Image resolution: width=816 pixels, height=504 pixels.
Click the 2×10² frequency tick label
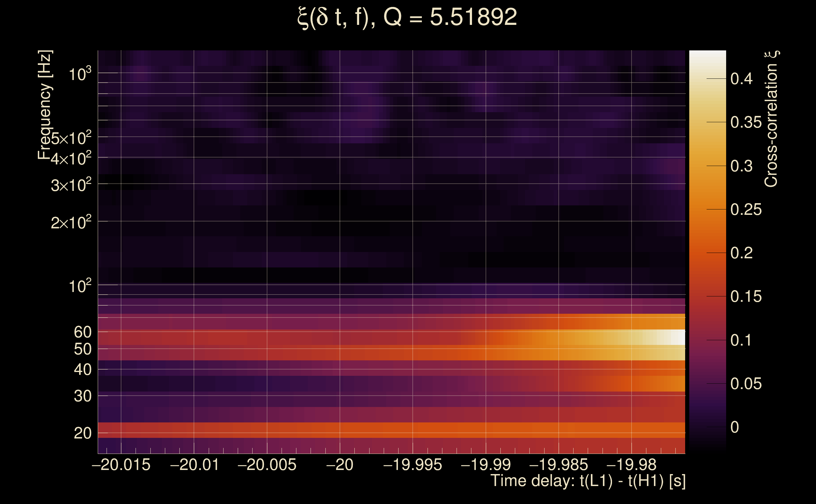click(x=71, y=222)
